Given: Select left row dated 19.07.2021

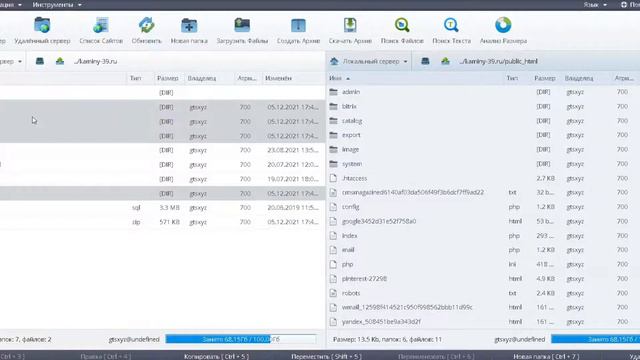Looking at the screenshot, I should [x=162, y=179].
